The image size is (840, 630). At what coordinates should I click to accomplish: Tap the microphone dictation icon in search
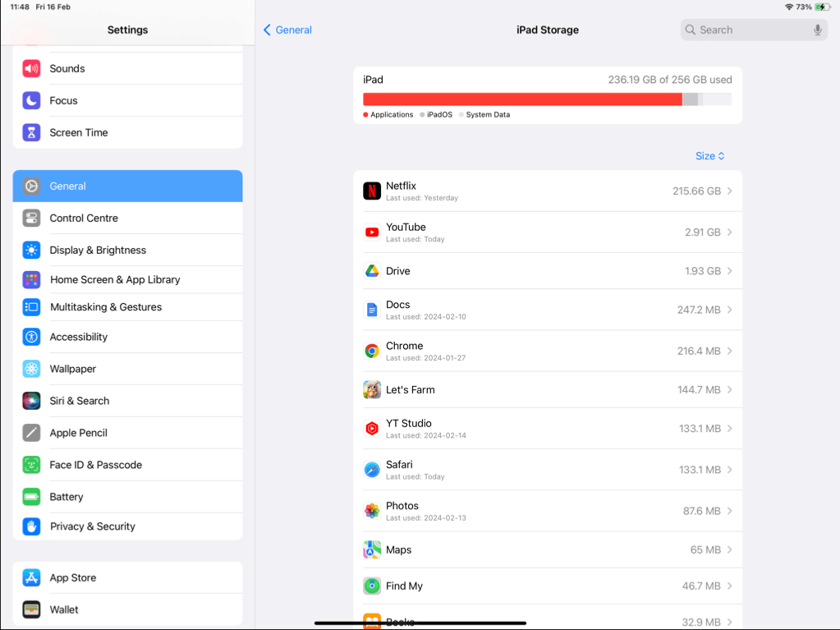coord(818,30)
